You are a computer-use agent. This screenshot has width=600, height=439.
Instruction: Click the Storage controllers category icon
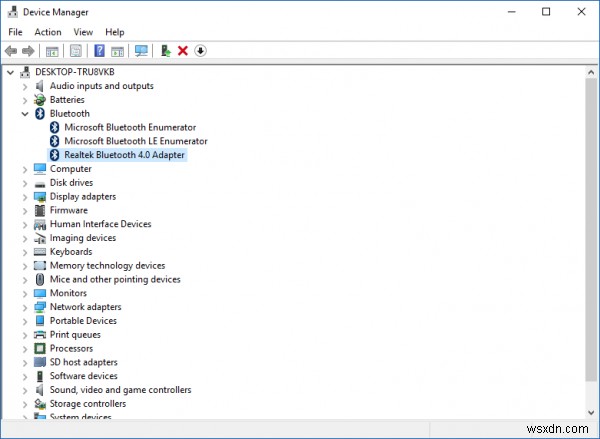40,404
